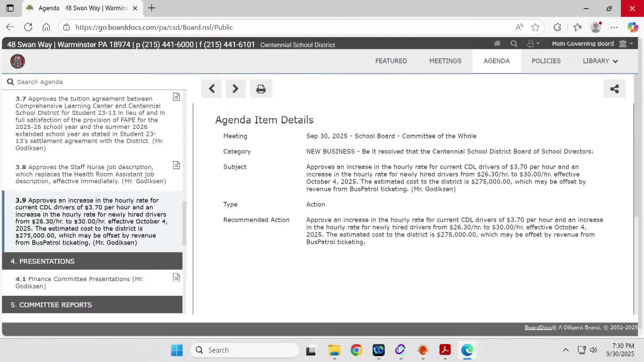Click the BoardDocs footer link
The height and width of the screenshot is (362, 644).
538,327
